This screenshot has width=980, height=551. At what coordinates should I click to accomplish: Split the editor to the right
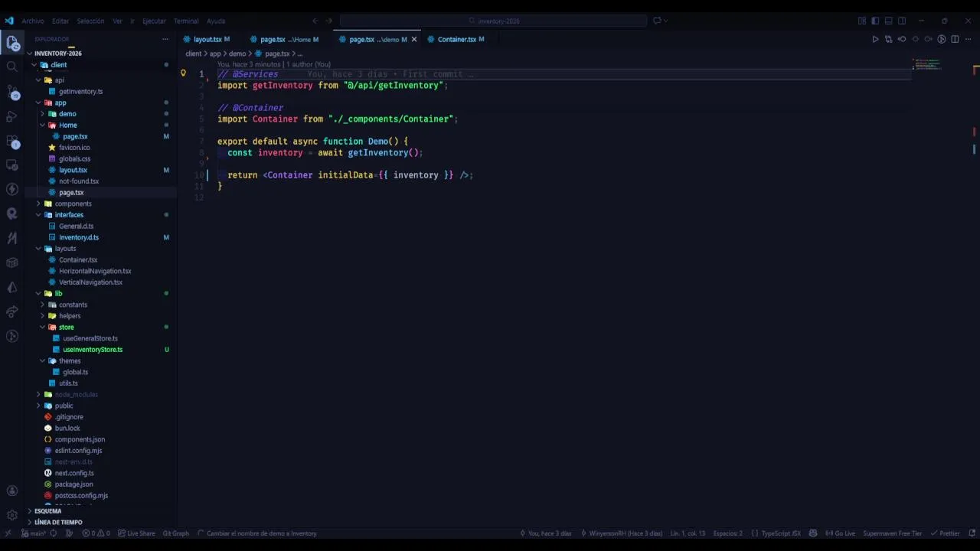point(955,39)
